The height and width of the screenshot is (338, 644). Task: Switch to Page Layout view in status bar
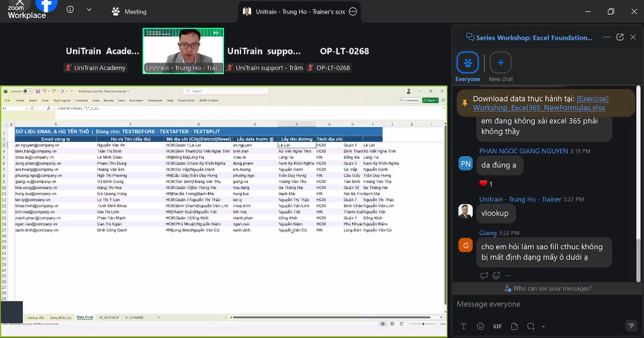(392, 324)
